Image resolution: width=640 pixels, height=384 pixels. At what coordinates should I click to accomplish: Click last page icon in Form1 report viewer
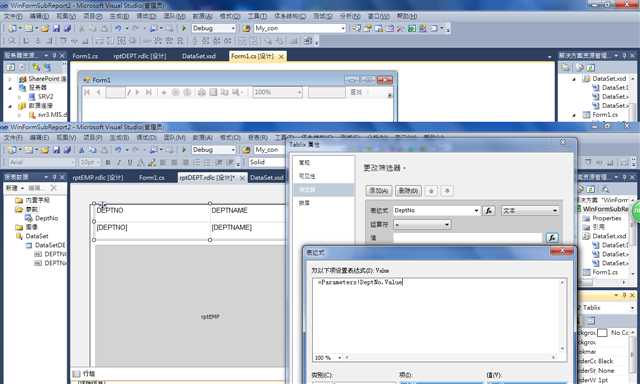(x=149, y=93)
